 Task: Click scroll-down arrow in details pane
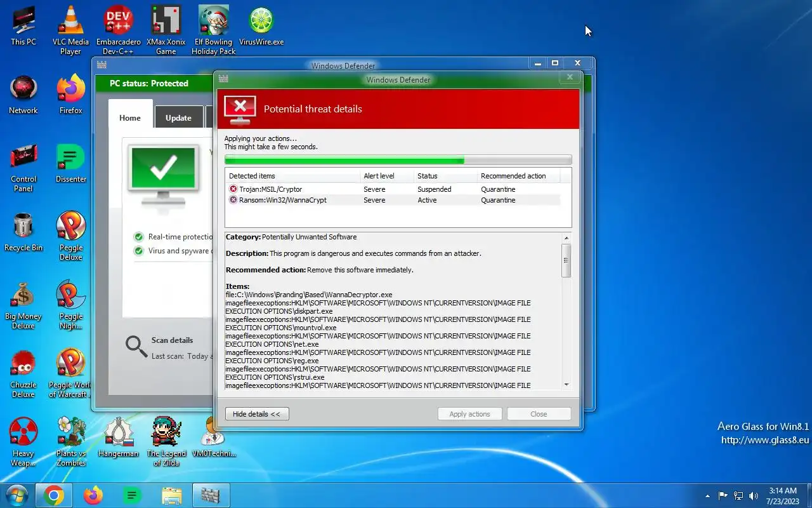tap(566, 384)
